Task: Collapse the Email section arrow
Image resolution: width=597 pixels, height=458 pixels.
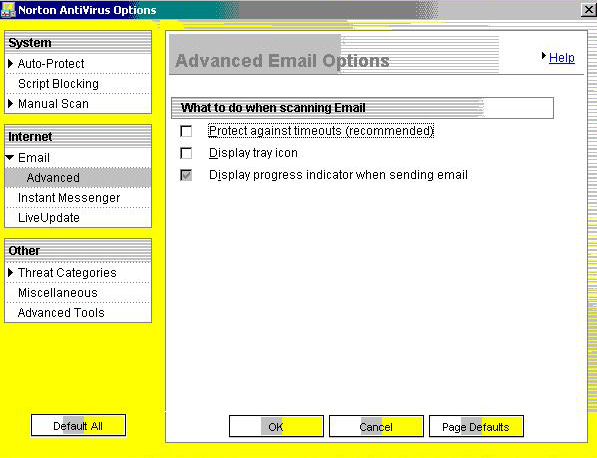Action: click(10, 157)
